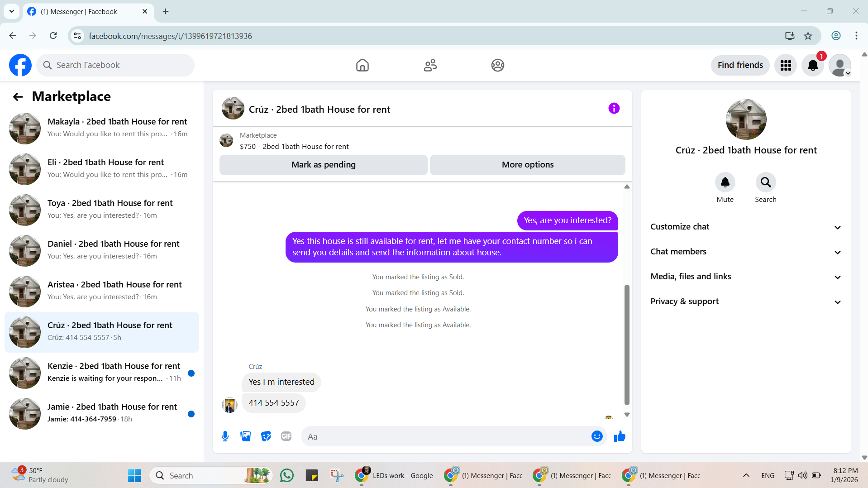This screenshot has width=868, height=488.
Task: Click Mark as pending button
Action: [x=323, y=165]
